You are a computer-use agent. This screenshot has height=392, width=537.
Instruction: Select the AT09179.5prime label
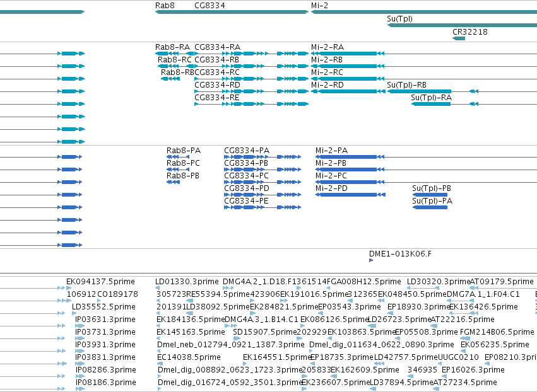click(502, 282)
